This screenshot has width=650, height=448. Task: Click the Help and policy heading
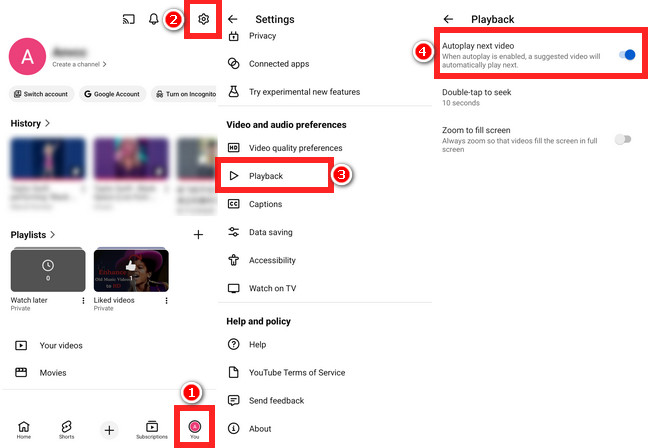[x=258, y=321]
